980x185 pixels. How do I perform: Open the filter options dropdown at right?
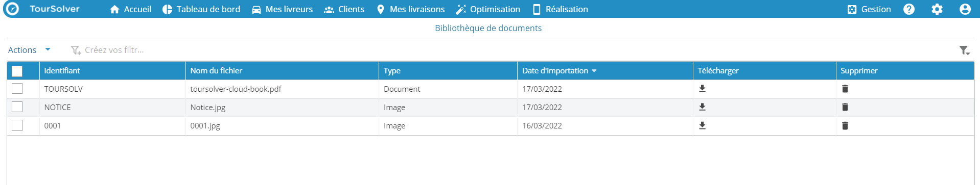[964, 50]
